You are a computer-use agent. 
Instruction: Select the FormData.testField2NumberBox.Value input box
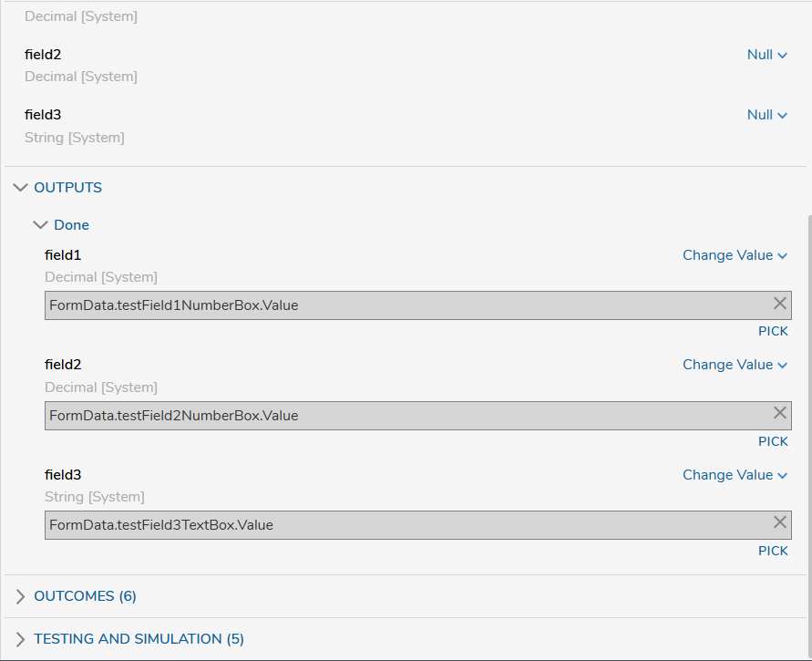(418, 416)
